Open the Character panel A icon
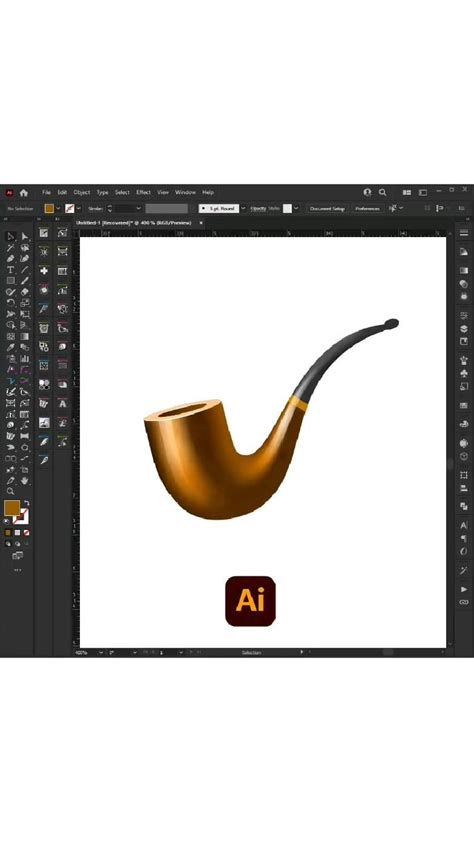The width and height of the screenshot is (474, 842). tap(464, 525)
